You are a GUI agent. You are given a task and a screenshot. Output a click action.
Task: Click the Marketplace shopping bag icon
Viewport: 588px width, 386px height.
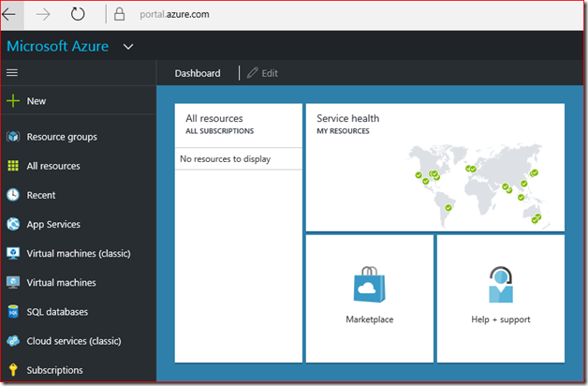tap(370, 284)
